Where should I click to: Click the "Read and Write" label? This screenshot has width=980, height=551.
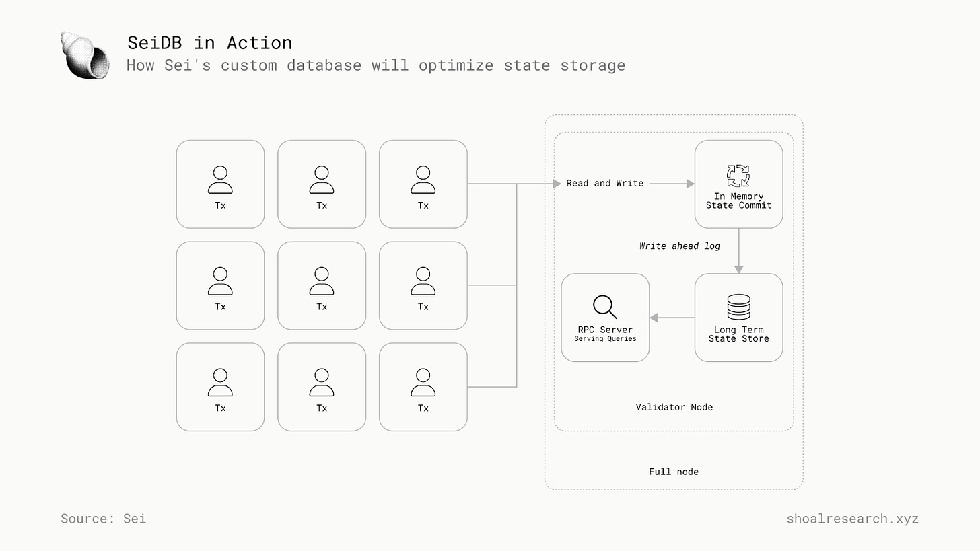click(x=605, y=183)
